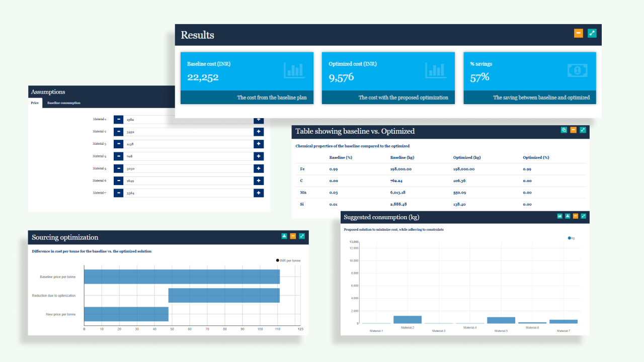
Task: Copy the baseline vs. Optimized table
Action: [564, 130]
